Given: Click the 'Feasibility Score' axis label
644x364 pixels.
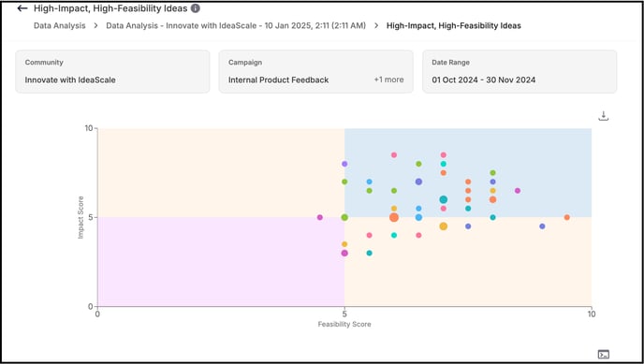Looking at the screenshot, I should tap(344, 324).
